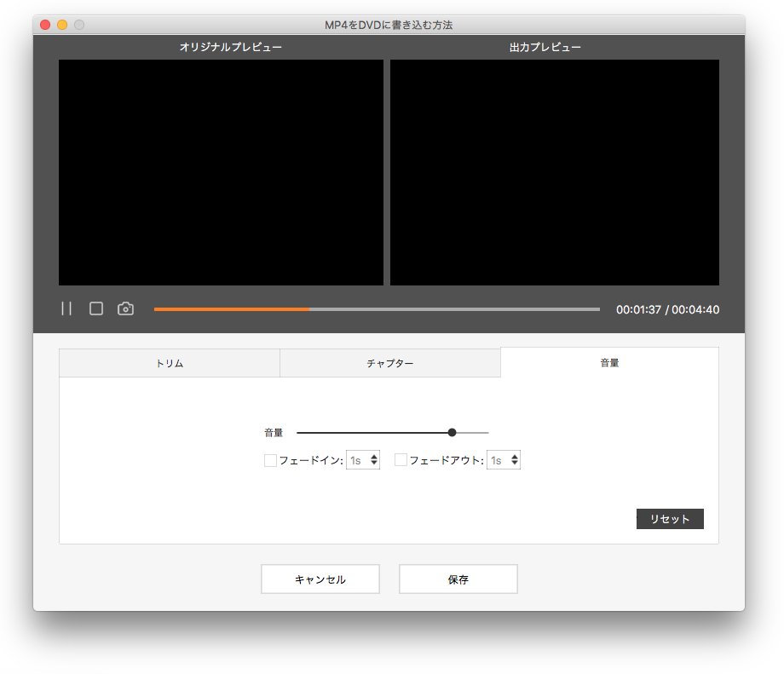Screen dimensions: 784x674
Task: Minimize the window with the yellow button
Action: [x=62, y=25]
